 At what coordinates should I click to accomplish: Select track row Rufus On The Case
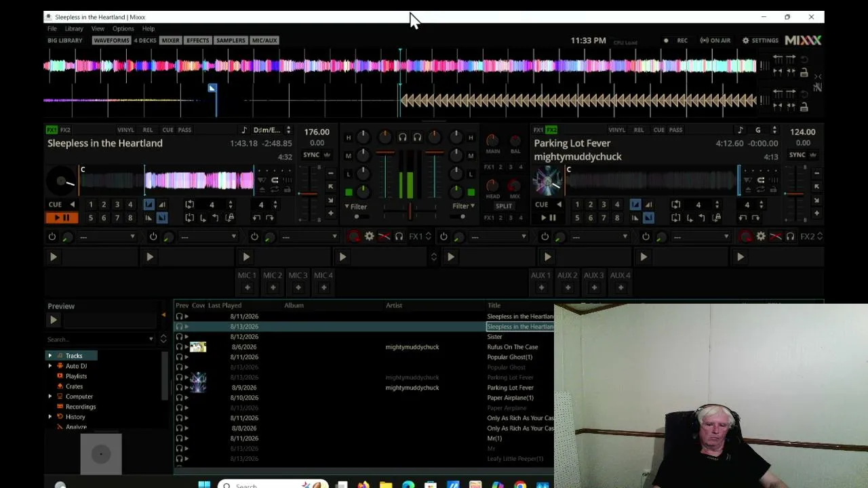364,347
